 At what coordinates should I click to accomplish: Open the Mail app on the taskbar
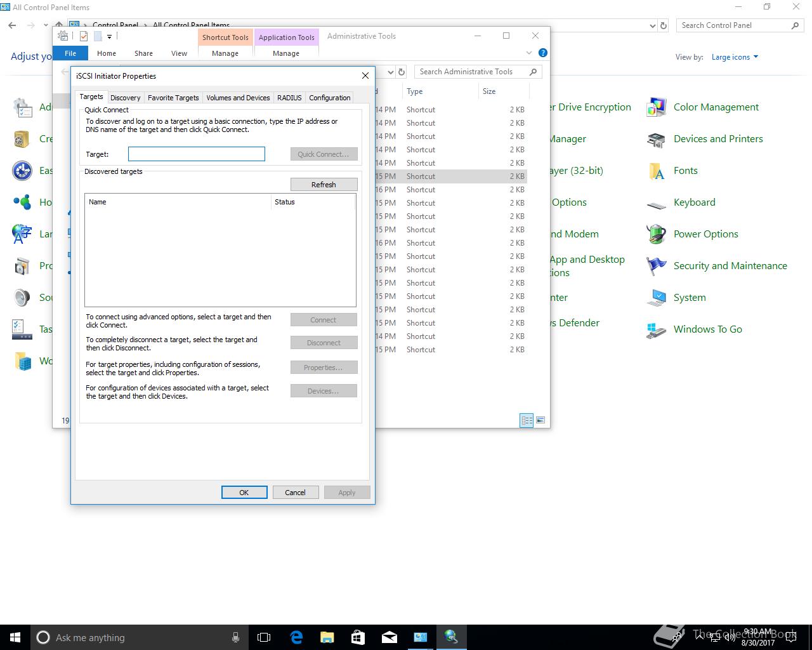(390, 637)
